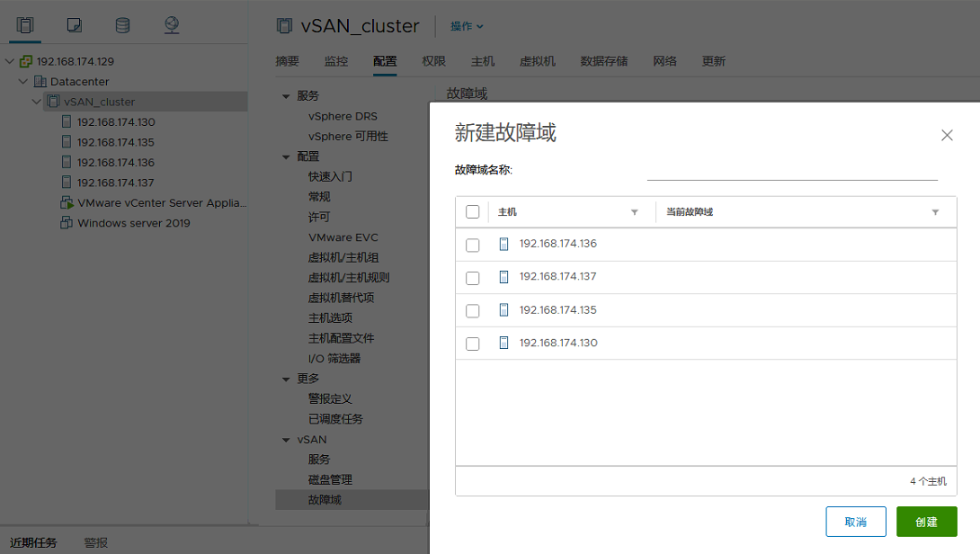Switch to the 监控 tab
The width and height of the screenshot is (980, 554).
[336, 61]
